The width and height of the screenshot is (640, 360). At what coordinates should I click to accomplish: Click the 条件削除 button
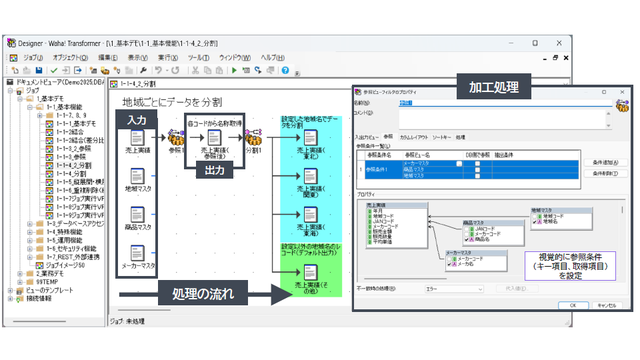(x=605, y=173)
